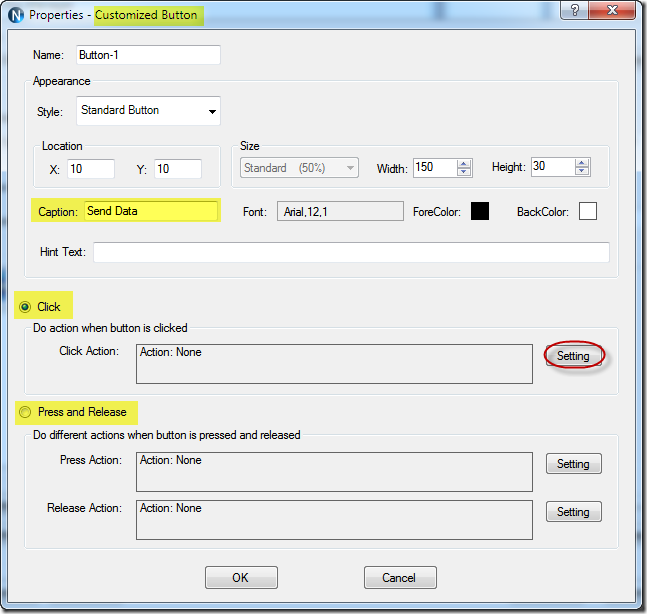Increase Width using the up arrow
This screenshot has width=647, height=614.
pyautogui.click(x=463, y=164)
